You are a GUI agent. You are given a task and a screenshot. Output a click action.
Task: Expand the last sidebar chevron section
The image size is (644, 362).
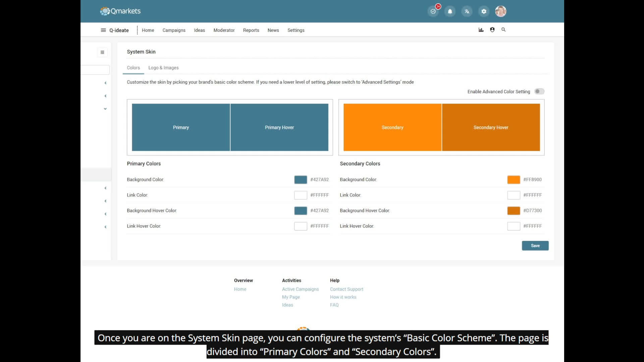[x=105, y=227]
